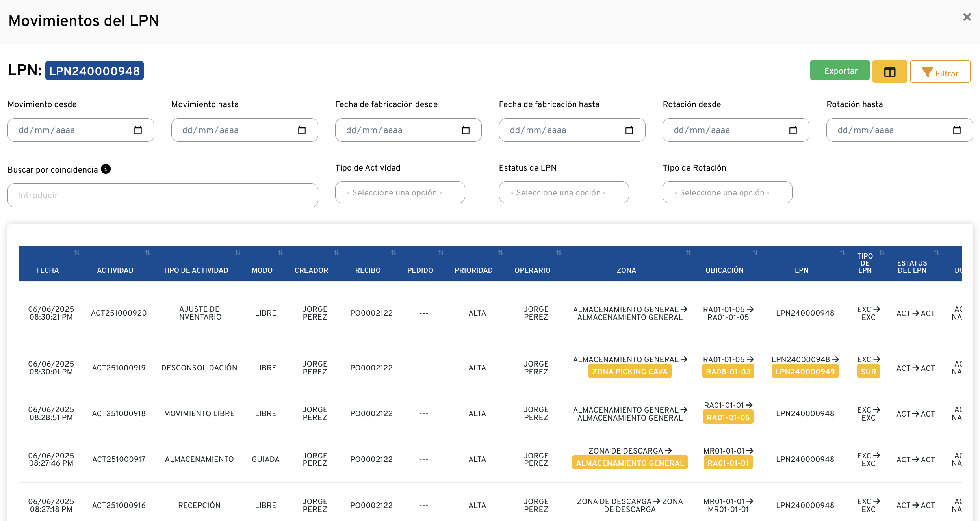Focus the Buscar por coincidencia text field

pyautogui.click(x=163, y=195)
